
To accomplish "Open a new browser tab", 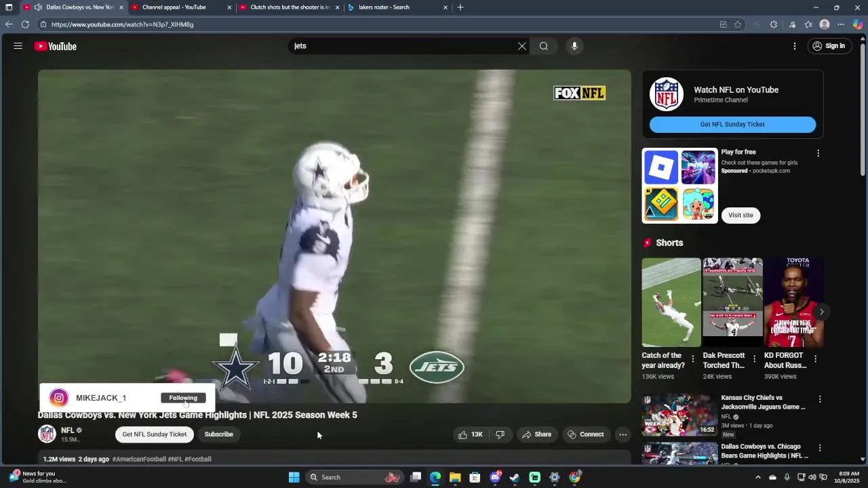I will click(460, 7).
